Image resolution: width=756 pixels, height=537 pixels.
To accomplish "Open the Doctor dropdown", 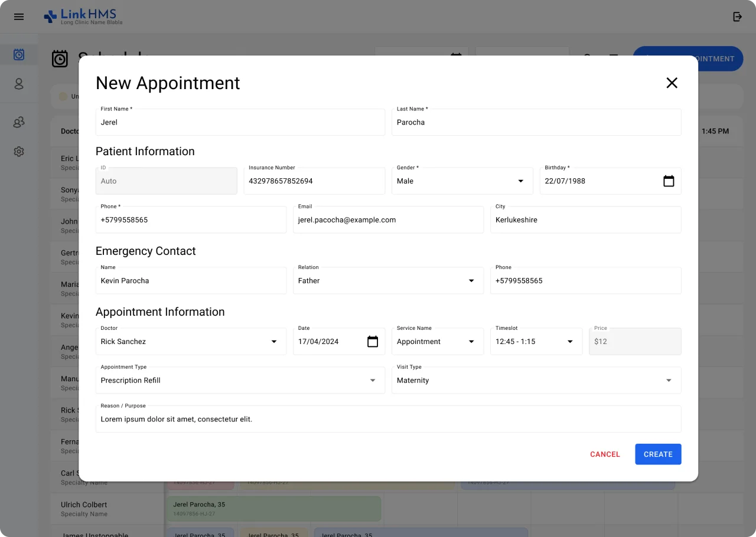I will [x=191, y=342].
